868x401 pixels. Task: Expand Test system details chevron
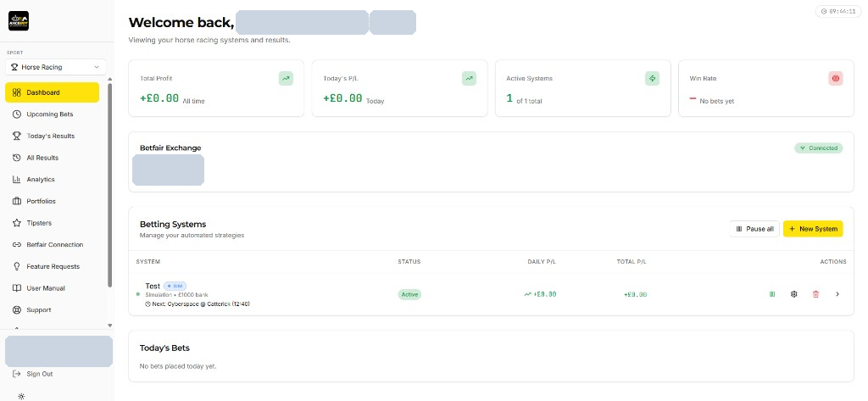click(x=837, y=294)
